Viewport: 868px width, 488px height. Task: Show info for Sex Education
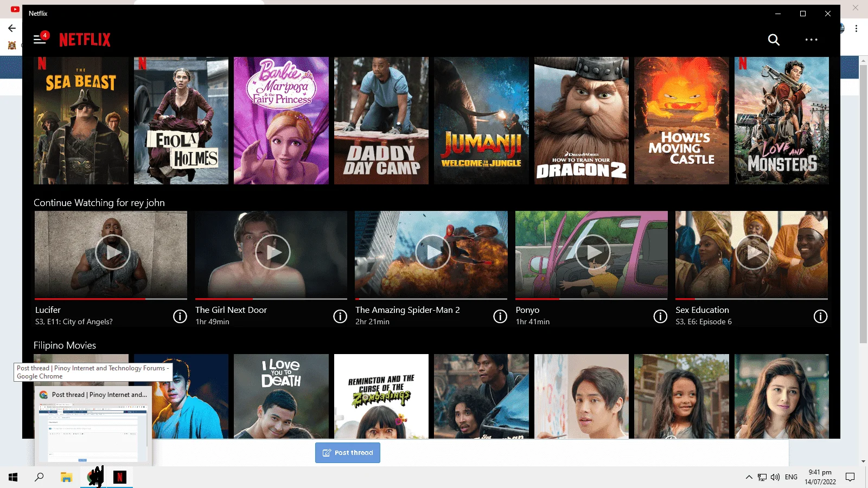(820, 316)
